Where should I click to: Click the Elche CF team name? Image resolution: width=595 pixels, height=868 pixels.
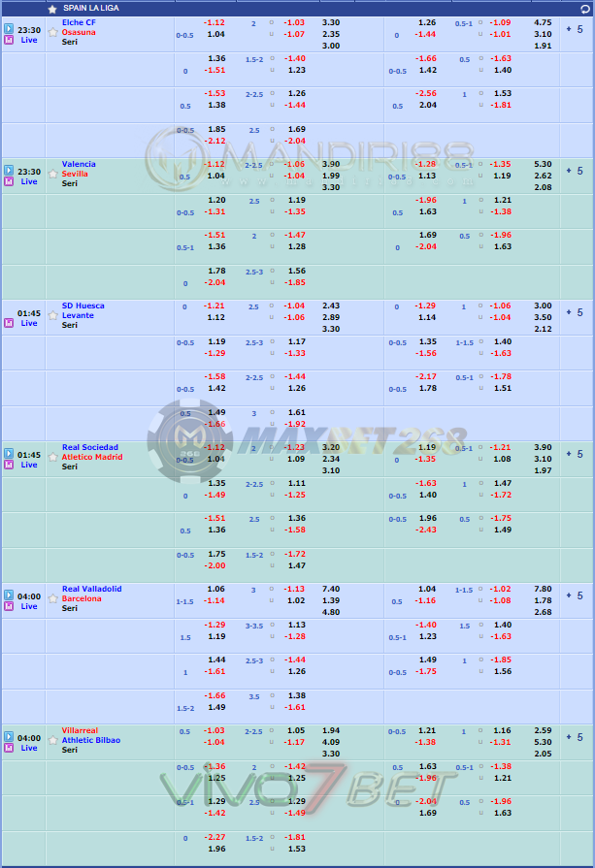coord(79,22)
